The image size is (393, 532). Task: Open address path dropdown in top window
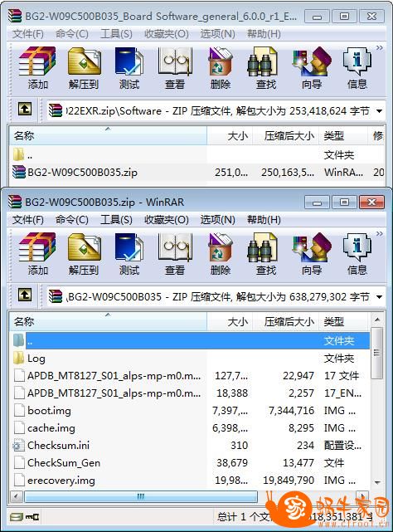pyautogui.click(x=380, y=111)
